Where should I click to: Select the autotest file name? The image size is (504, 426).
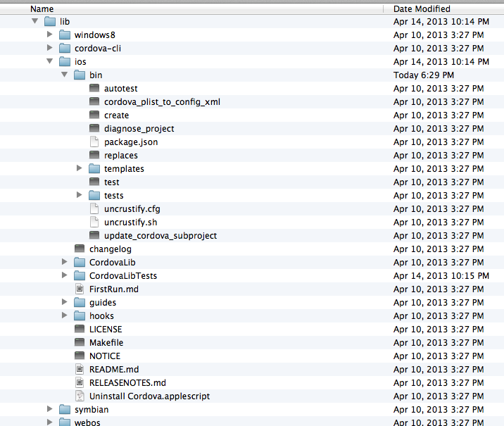[x=121, y=89]
